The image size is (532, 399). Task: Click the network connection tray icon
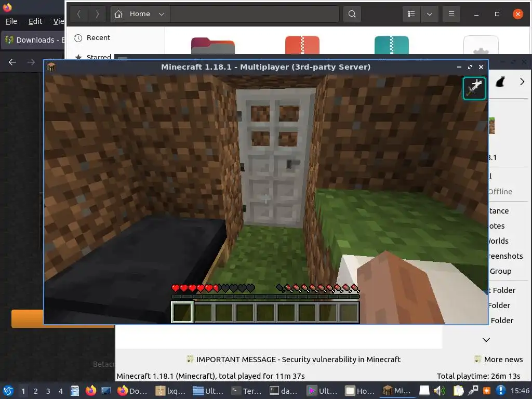473,391
